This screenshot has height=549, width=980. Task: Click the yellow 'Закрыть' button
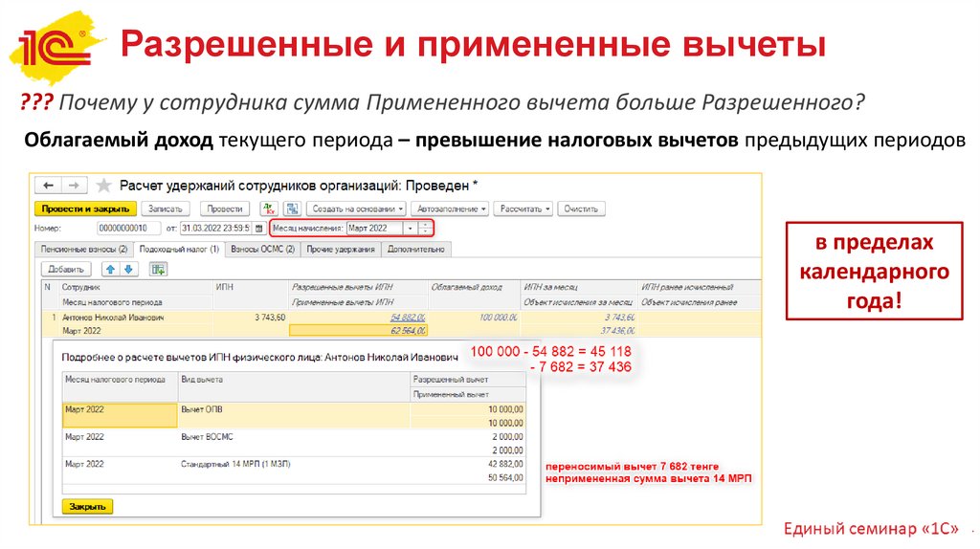tap(87, 507)
